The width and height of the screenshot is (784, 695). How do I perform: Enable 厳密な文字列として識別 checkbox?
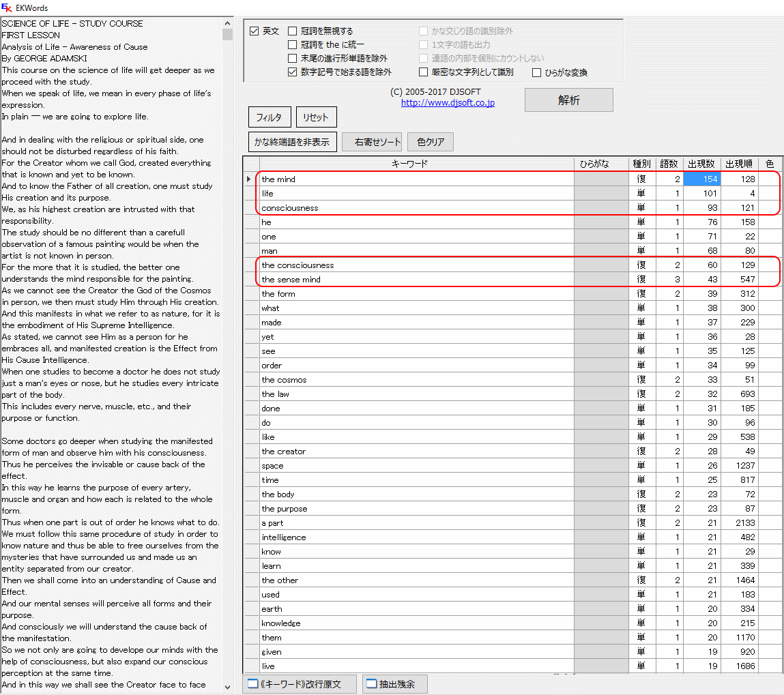(424, 72)
